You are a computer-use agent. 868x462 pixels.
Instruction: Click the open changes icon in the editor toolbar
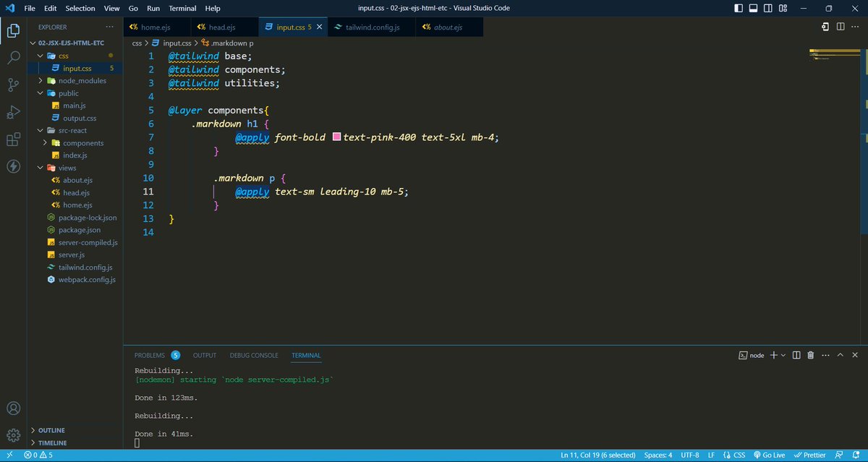(x=825, y=27)
